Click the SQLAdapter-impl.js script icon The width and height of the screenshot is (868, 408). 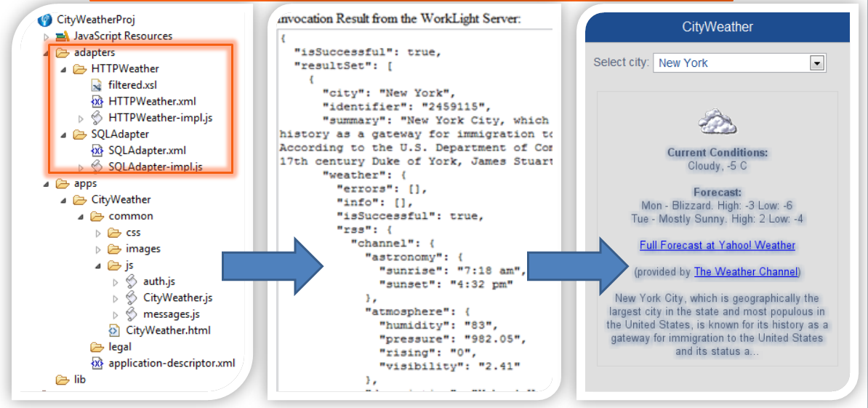coord(97,166)
